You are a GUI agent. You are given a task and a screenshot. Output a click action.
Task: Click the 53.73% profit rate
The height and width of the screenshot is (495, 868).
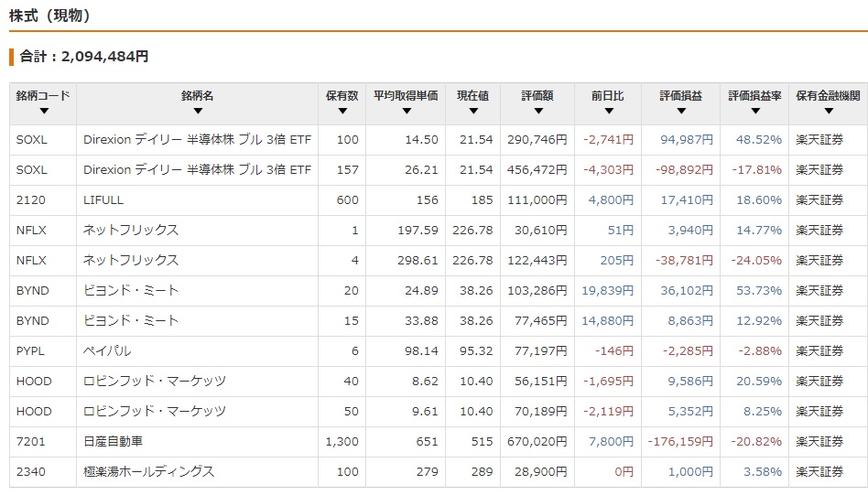point(758,291)
